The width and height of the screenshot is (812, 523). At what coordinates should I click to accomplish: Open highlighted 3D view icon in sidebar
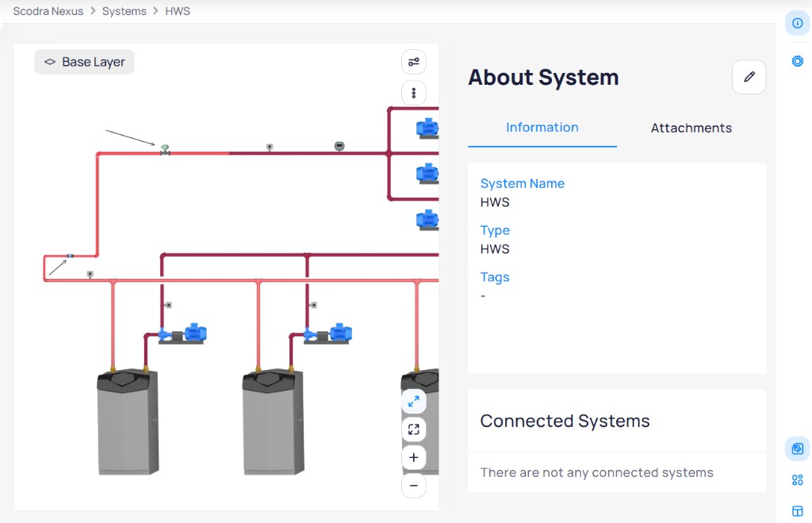798,449
